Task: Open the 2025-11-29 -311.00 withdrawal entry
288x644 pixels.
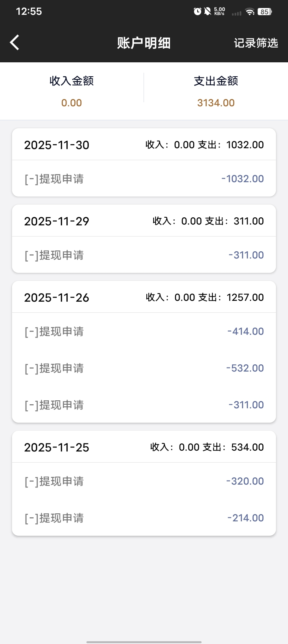Action: pyautogui.click(x=144, y=255)
